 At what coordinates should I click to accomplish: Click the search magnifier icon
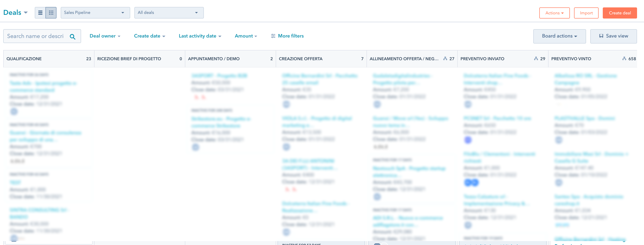[73, 37]
